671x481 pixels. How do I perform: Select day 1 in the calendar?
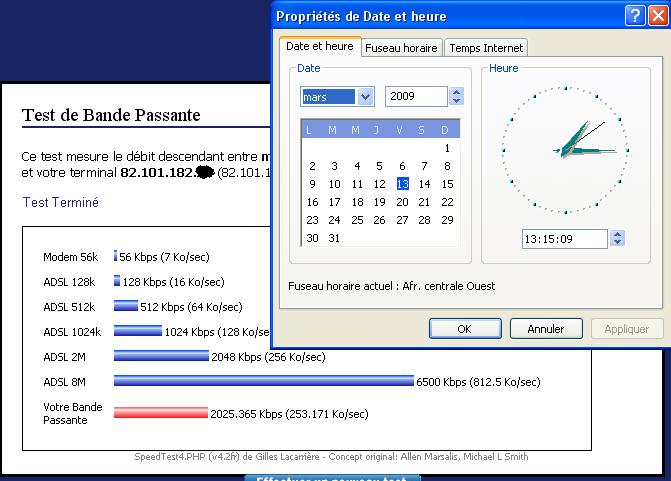point(447,148)
